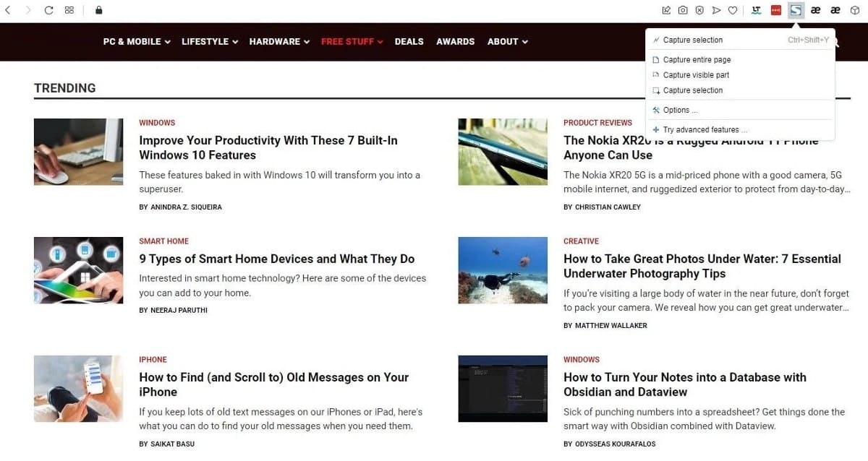Viewport: 868px width, 461px height.
Task: Click the pen-and-square edit extension icon
Action: point(666,10)
